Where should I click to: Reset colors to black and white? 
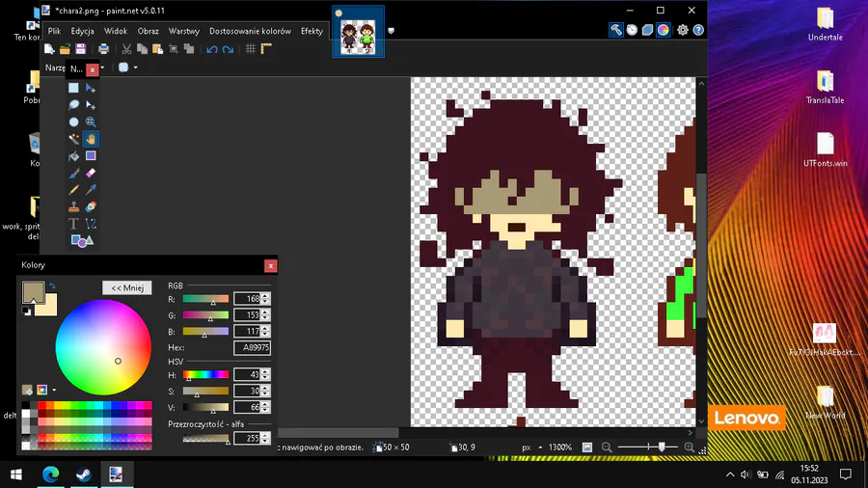[x=26, y=311]
